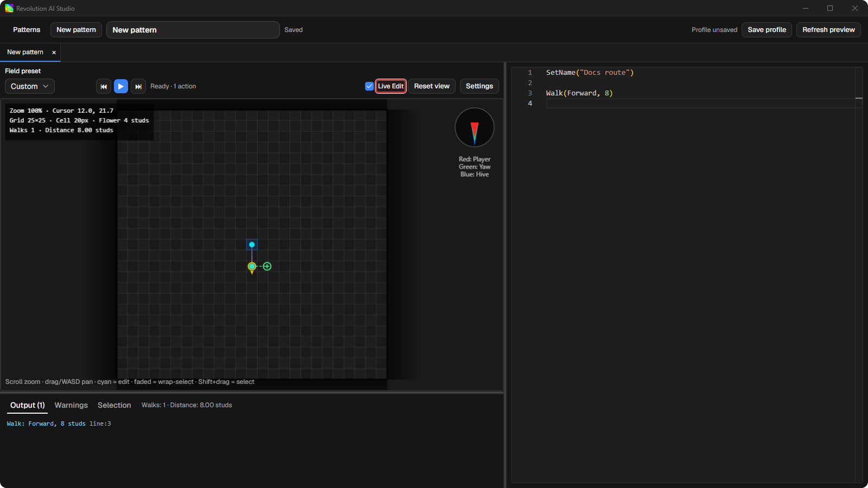Click Ready · 1 action status

pyautogui.click(x=173, y=86)
